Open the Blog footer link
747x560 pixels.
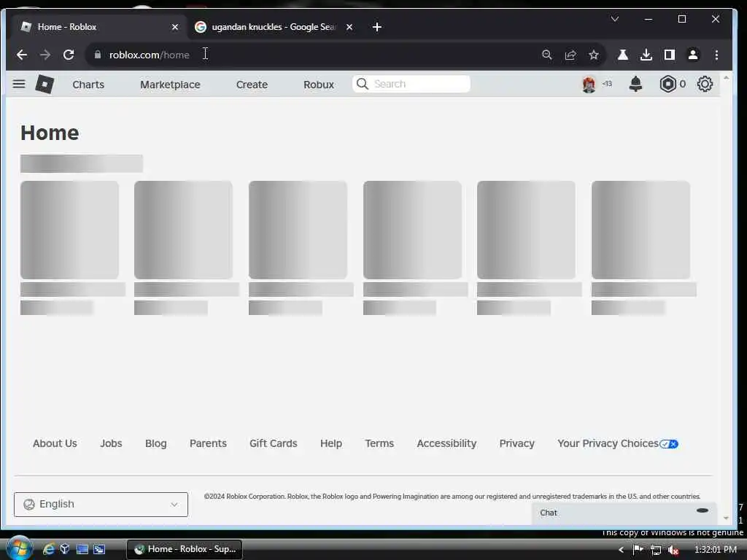[156, 443]
